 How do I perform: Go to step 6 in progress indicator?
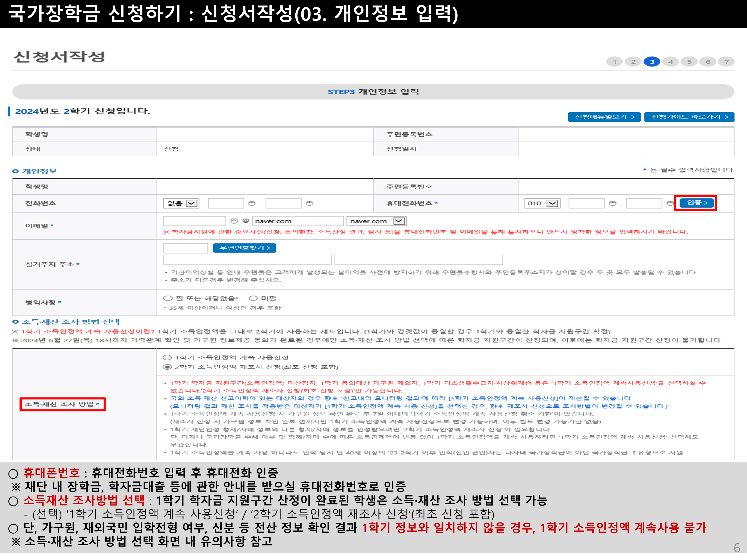point(708,62)
